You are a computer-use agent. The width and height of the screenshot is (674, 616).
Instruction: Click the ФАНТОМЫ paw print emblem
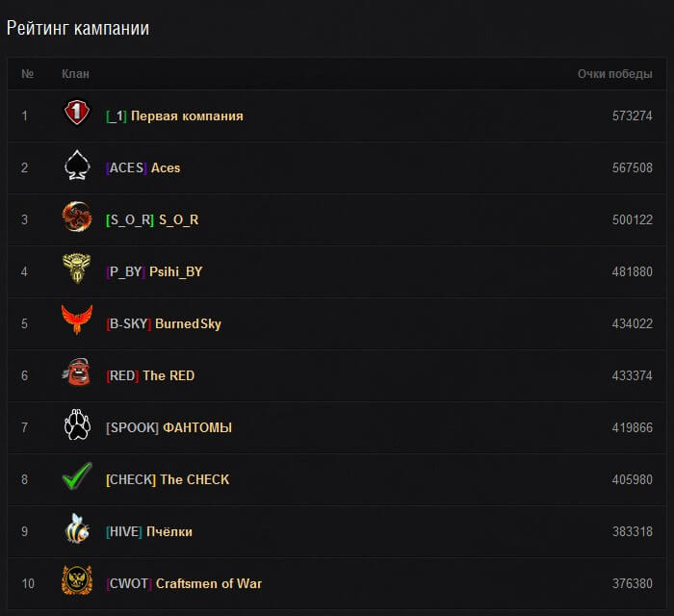[x=77, y=425]
